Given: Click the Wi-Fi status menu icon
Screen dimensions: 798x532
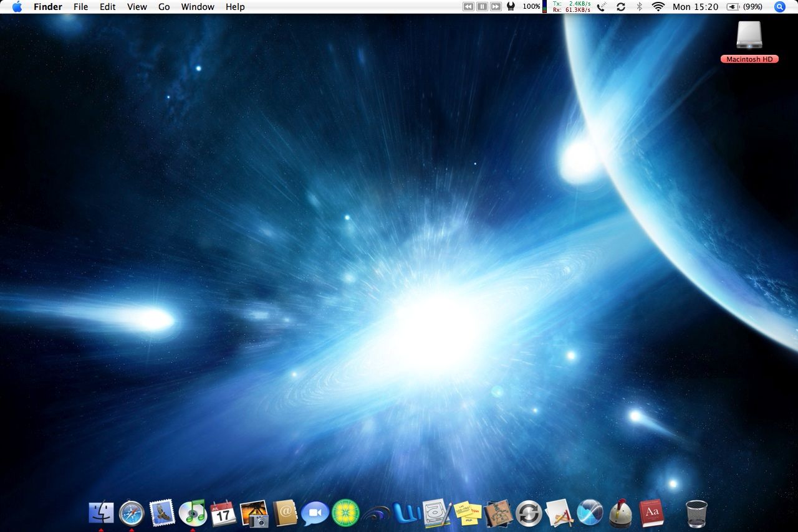Looking at the screenshot, I should point(658,7).
